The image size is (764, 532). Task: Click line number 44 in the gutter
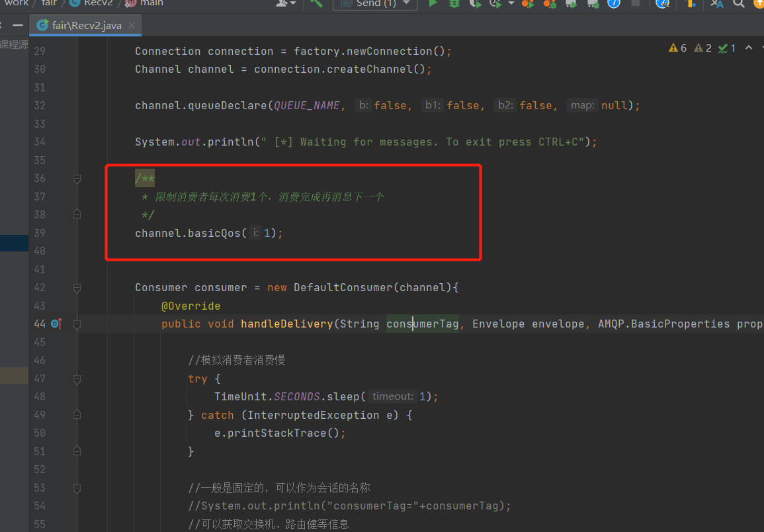pyautogui.click(x=40, y=324)
